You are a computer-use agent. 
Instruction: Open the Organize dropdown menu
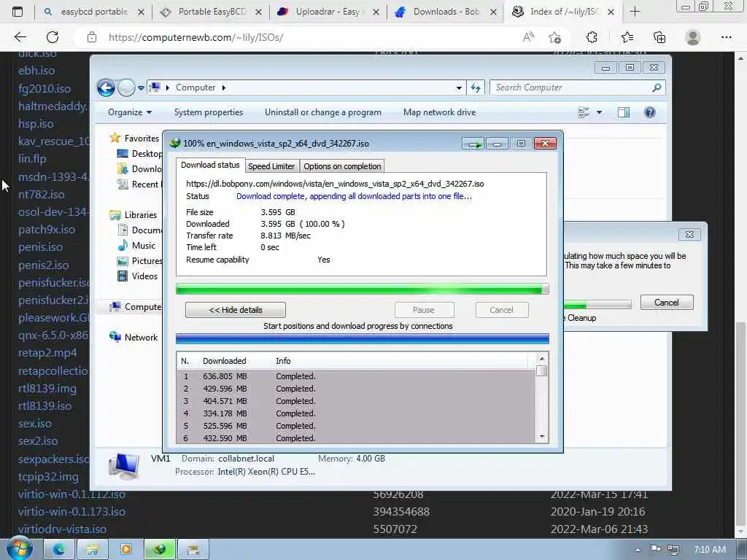(x=130, y=112)
